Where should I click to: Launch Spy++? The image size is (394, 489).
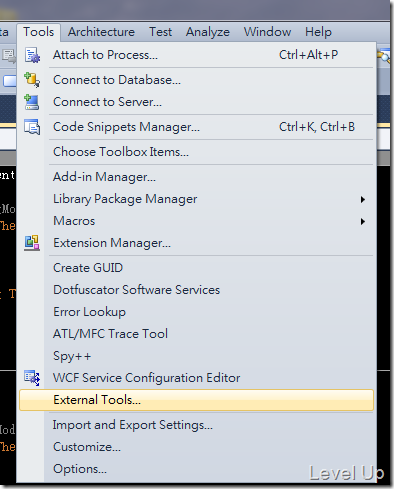pyautogui.click(x=197, y=356)
